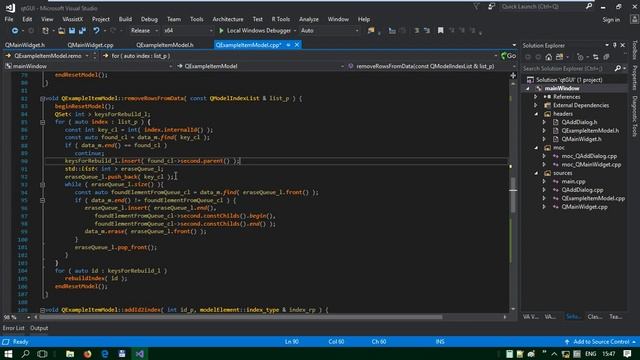Screen dimensions: 640x360
Task: Click the horizontal editor scrollbar
Action: pyautogui.click(x=241, y=317)
